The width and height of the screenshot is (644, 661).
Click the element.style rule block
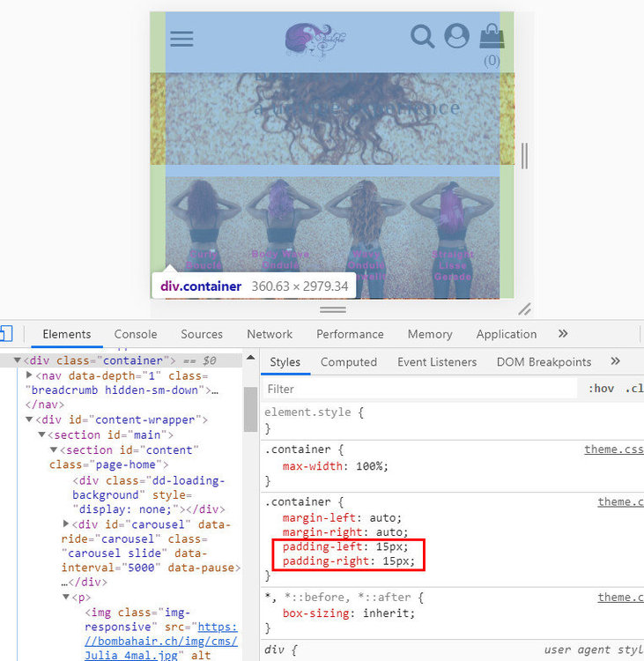point(452,420)
